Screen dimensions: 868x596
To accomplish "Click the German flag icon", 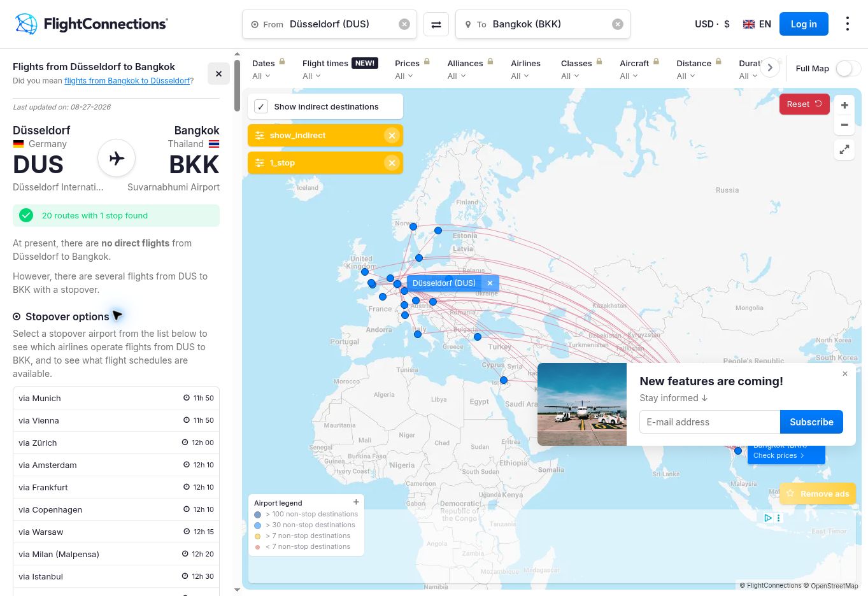I will pos(18,144).
